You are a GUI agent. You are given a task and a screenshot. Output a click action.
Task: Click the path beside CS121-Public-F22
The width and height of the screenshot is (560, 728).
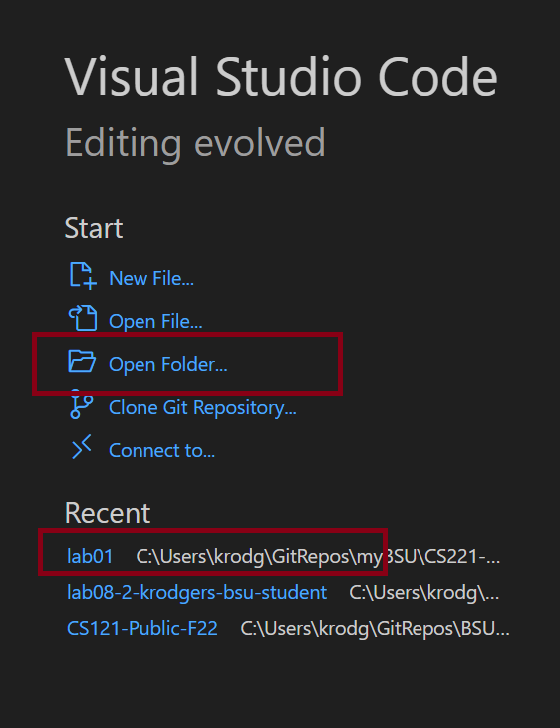tap(375, 628)
